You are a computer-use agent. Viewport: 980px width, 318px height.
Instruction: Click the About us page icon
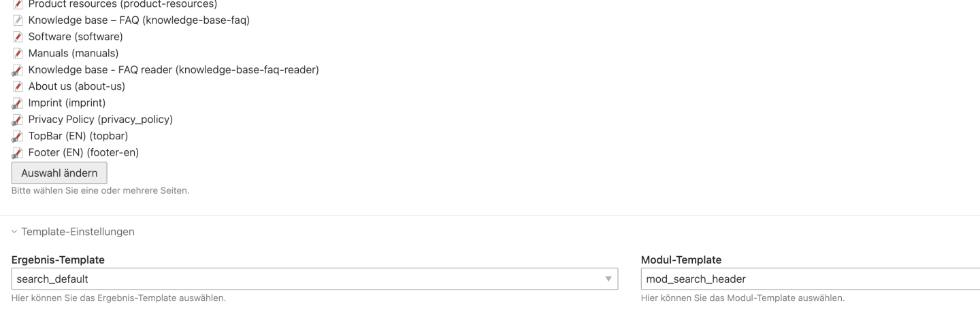[x=18, y=86]
